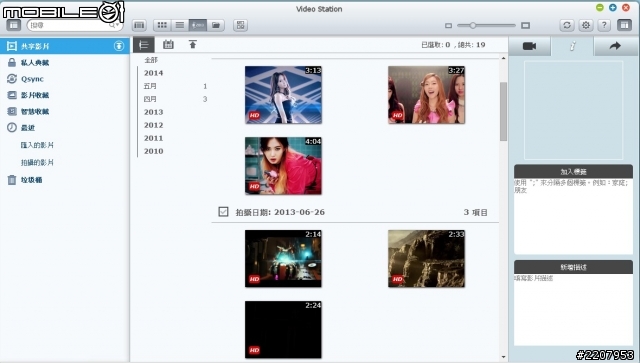Image resolution: width=640 pixels, height=363 pixels.
Task: Click the small thumbnail size icon
Action: 448,26
